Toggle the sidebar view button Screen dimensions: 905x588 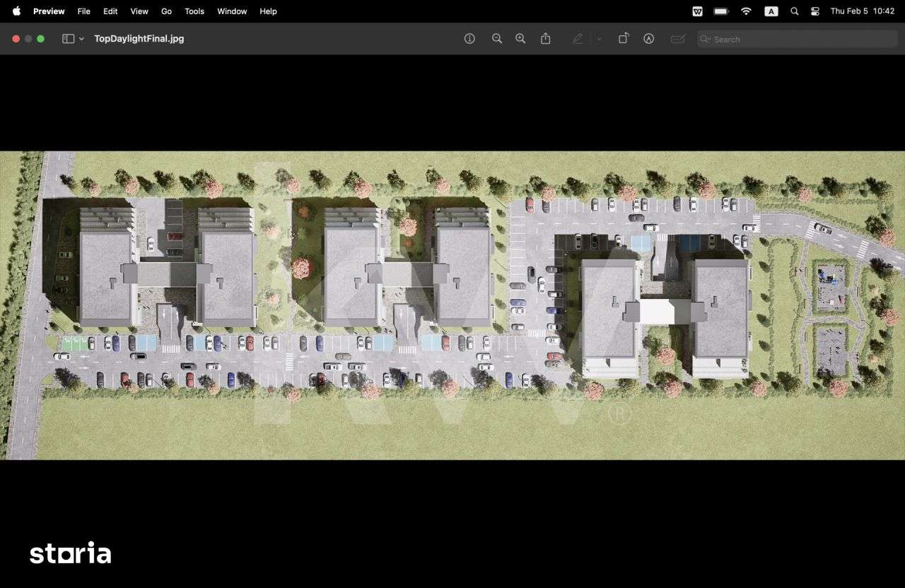pos(68,39)
